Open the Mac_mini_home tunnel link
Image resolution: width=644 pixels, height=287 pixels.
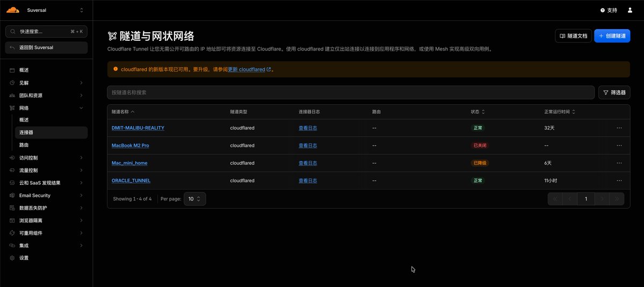[x=129, y=163]
